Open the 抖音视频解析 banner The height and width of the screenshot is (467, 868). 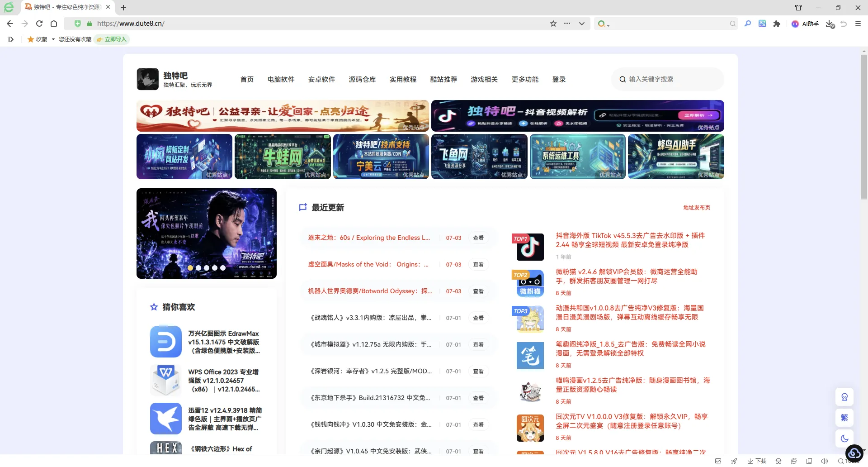click(578, 116)
